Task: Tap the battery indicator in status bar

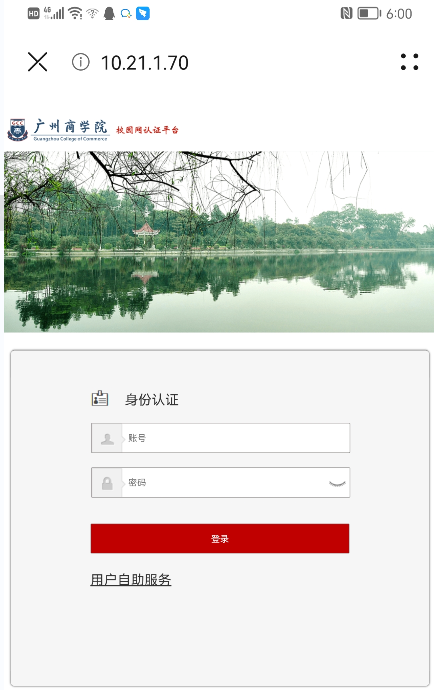Action: (369, 13)
